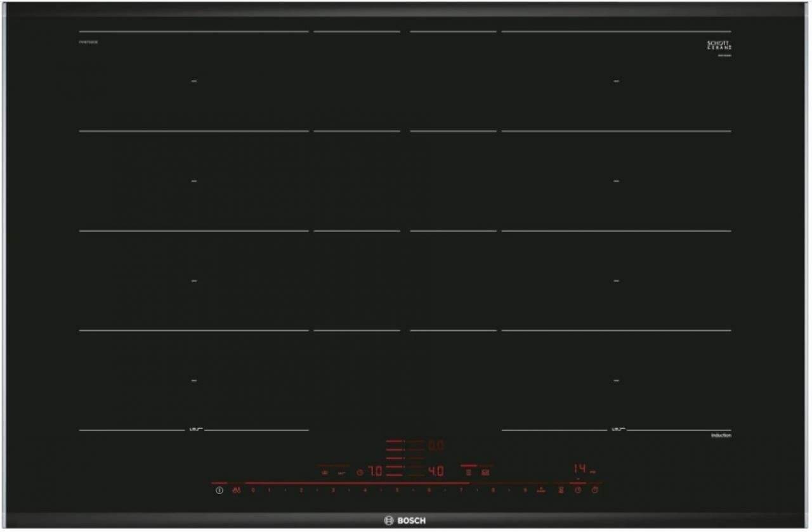Activate the boost icon after level 9
The image size is (812, 532).
(x=541, y=490)
